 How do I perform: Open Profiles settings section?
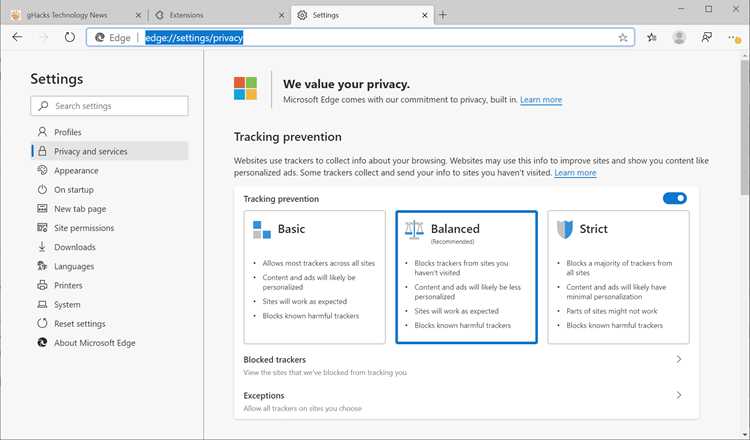110,132
